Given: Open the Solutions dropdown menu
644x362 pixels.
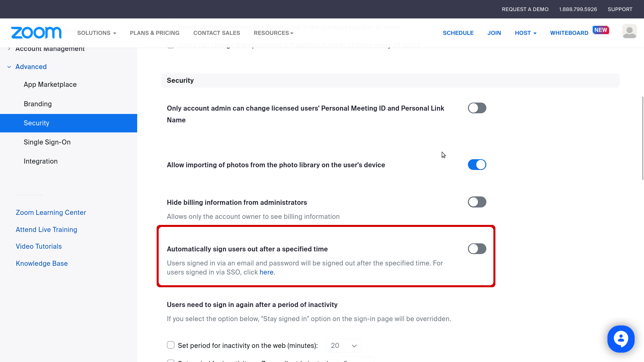Looking at the screenshot, I should tap(97, 33).
